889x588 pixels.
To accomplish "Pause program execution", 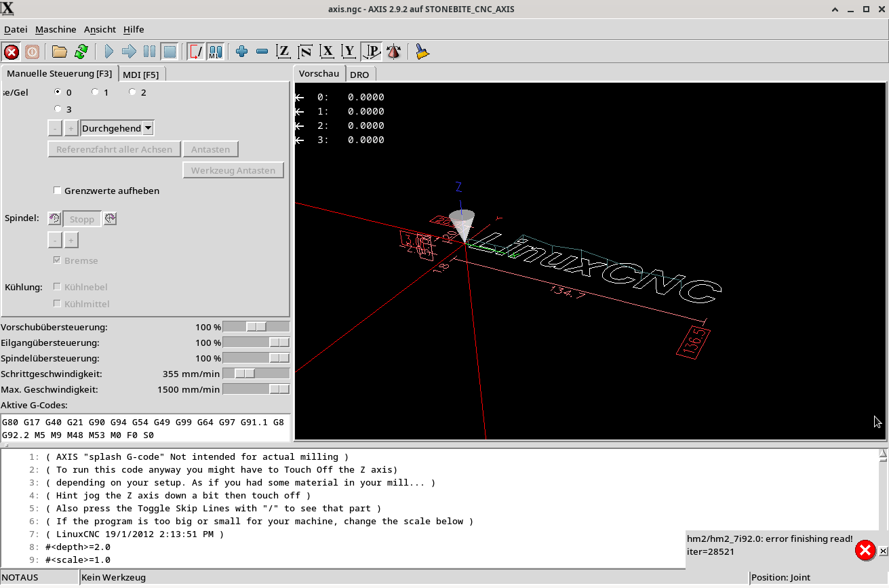I will (149, 52).
